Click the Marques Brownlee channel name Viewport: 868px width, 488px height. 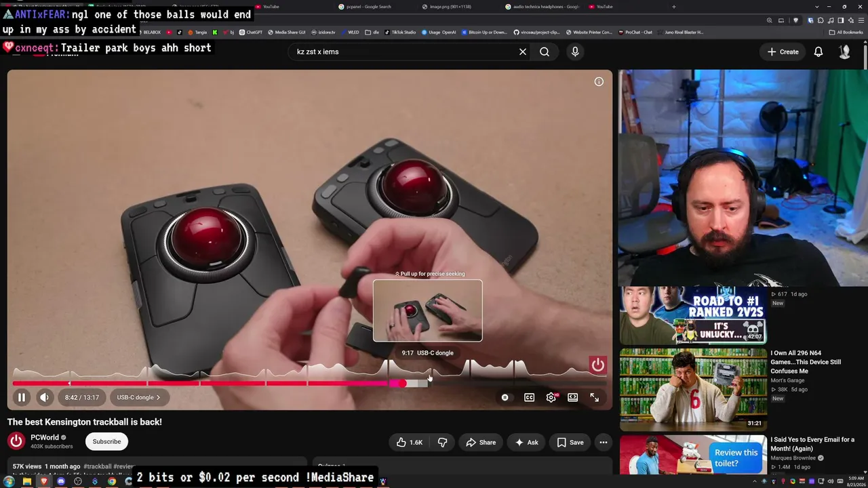click(x=793, y=458)
